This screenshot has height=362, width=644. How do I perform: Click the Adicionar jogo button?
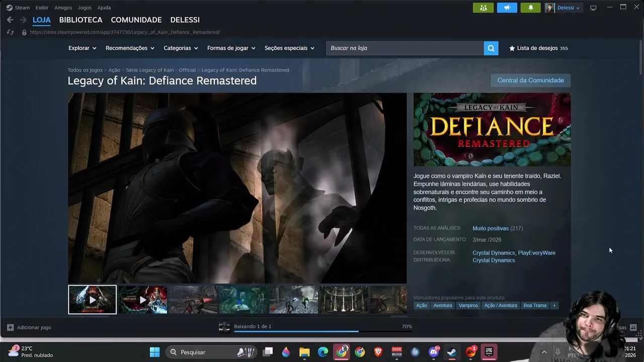pyautogui.click(x=29, y=327)
